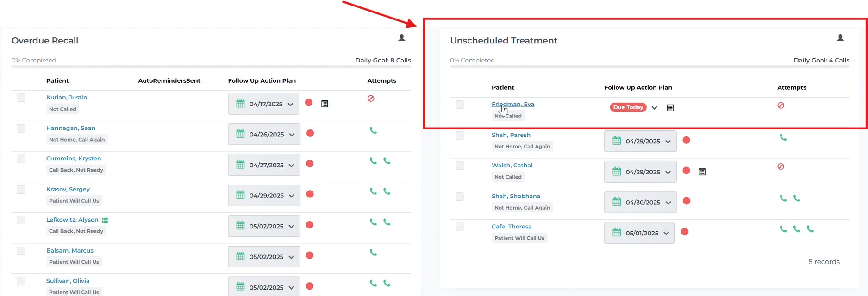The image size is (868, 296).
Task: Check the box for Krasov, Sergey
Action: [x=21, y=190]
